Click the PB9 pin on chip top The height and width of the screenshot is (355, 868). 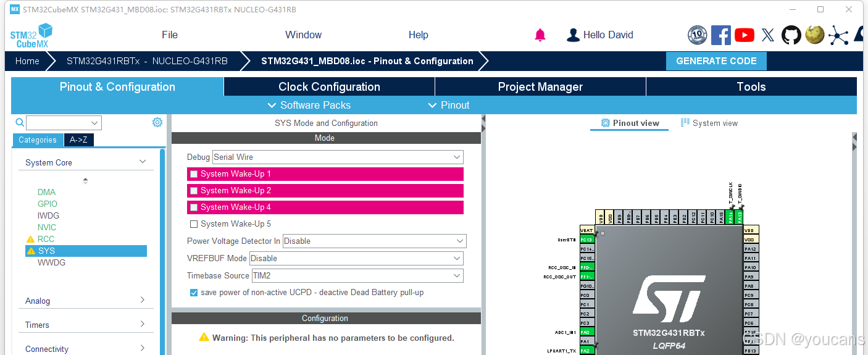pos(619,217)
